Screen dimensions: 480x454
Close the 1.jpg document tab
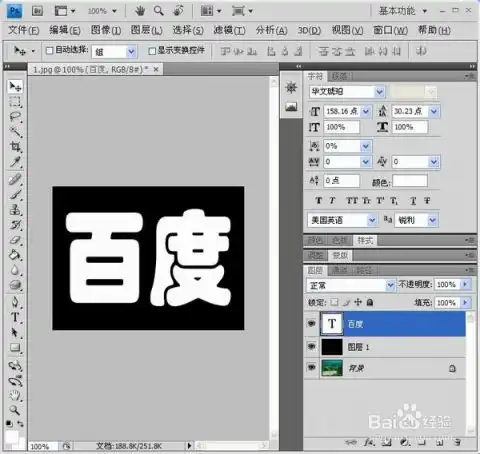pos(156,69)
